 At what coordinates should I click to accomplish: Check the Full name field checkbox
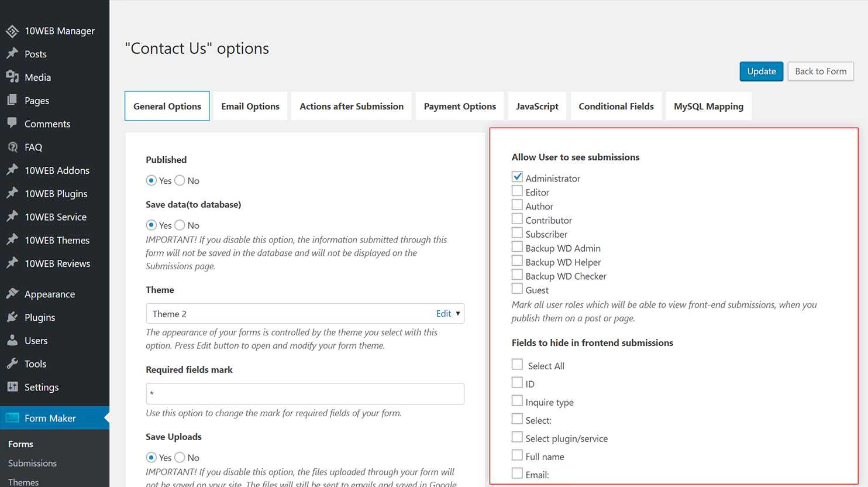pos(517,455)
